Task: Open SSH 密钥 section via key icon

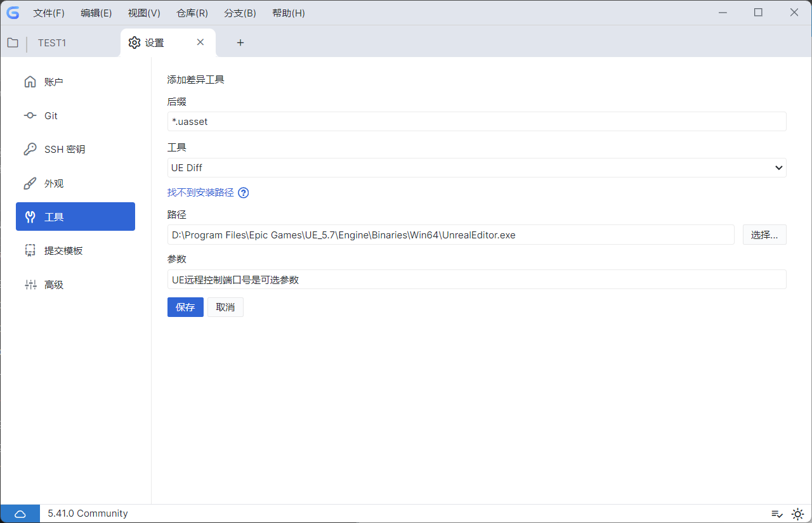Action: coord(30,149)
